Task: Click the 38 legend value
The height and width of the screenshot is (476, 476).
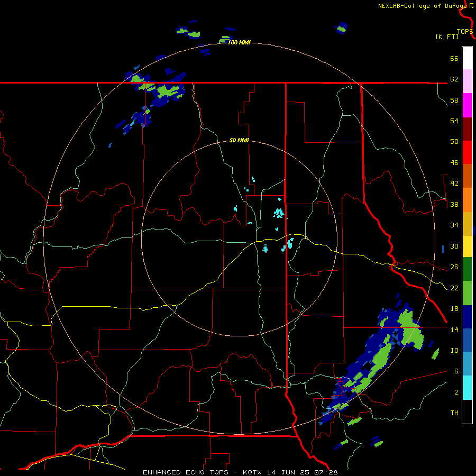Action: (x=454, y=204)
